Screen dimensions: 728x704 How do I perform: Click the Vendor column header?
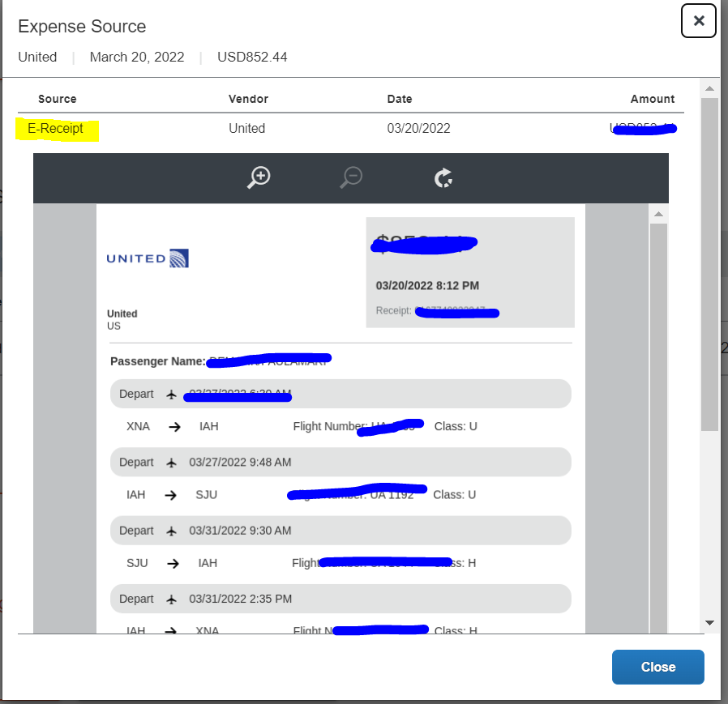pos(248,99)
